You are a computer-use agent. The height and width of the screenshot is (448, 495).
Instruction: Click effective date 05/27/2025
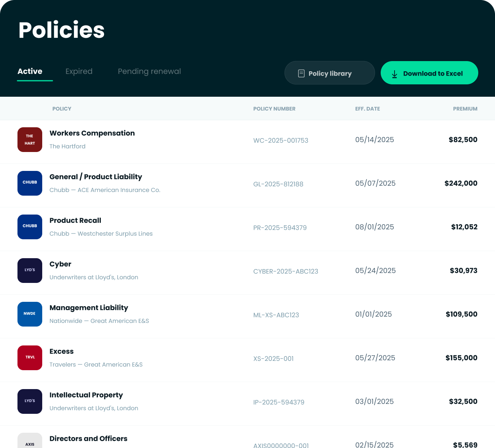pyautogui.click(x=375, y=358)
